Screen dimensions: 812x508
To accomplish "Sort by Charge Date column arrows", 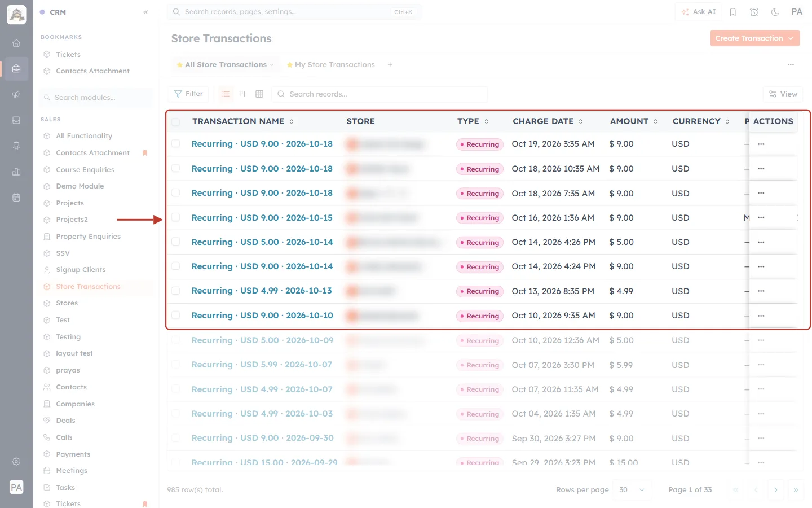I will pyautogui.click(x=581, y=121).
